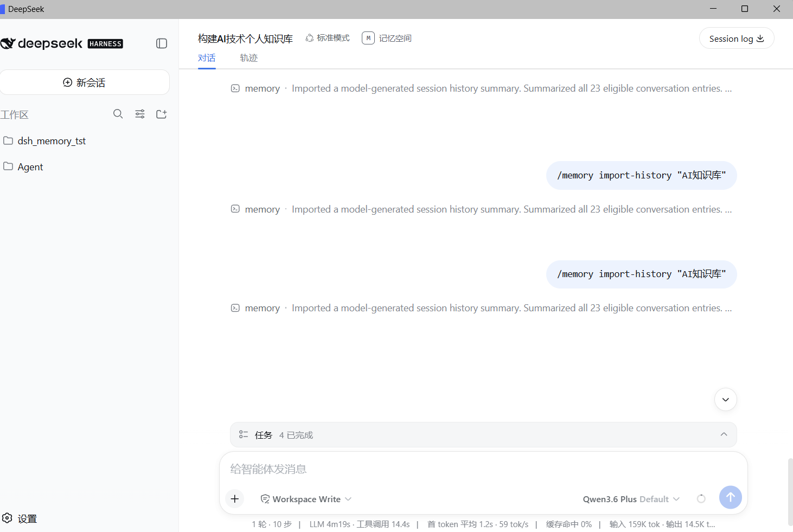Select the 1 轮 · 10 步 status entry
The width and height of the screenshot is (793, 532).
272,524
